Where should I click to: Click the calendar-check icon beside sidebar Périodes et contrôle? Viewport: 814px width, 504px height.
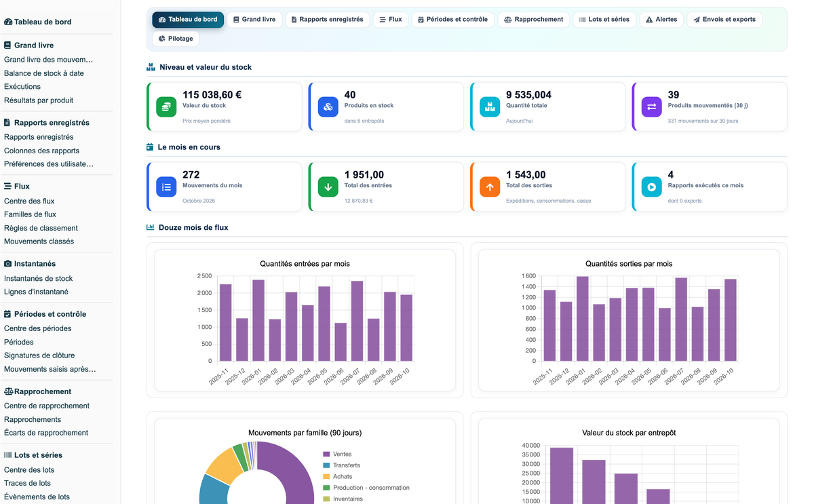click(7, 314)
